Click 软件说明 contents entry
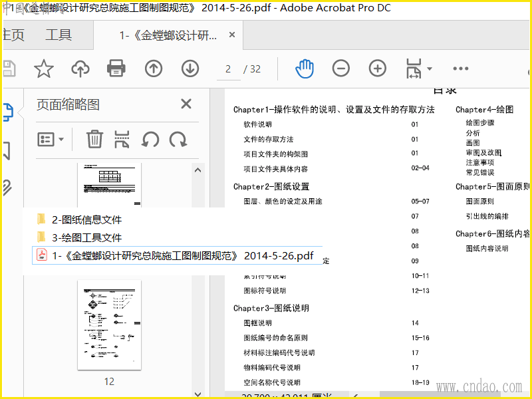 tap(257, 124)
